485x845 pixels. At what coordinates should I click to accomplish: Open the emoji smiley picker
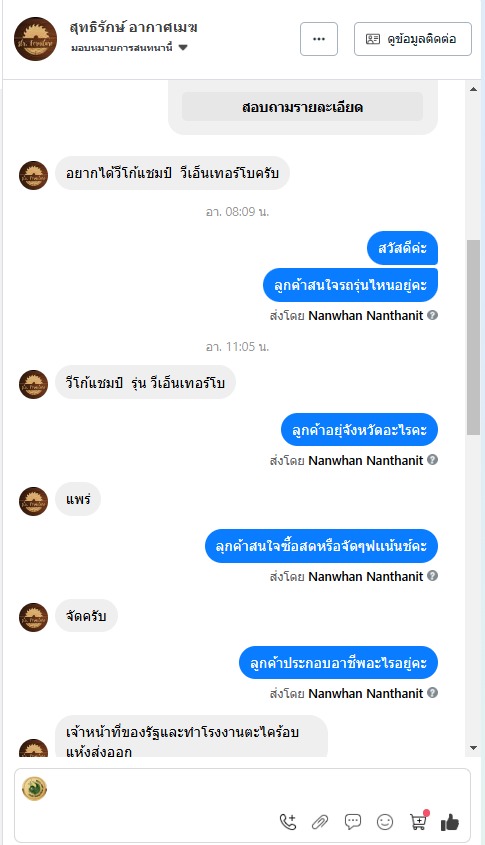click(x=385, y=822)
